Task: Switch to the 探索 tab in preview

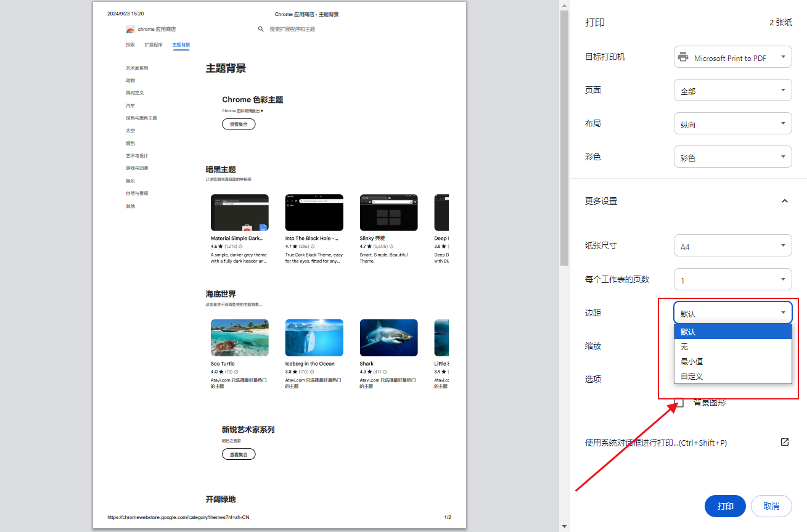Action: coord(130,45)
